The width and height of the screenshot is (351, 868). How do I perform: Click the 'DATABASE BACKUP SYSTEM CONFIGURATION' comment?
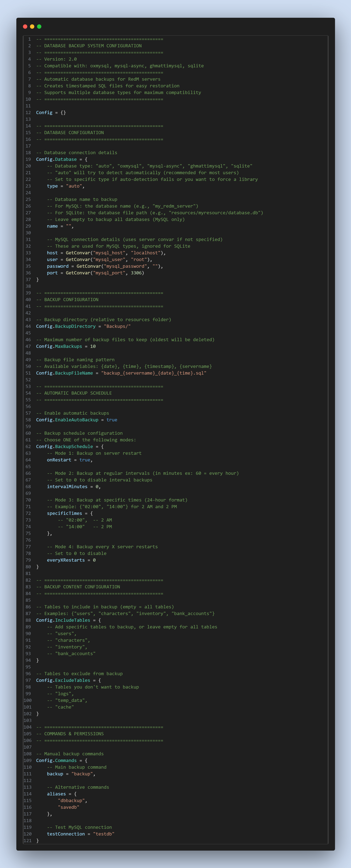click(x=89, y=46)
